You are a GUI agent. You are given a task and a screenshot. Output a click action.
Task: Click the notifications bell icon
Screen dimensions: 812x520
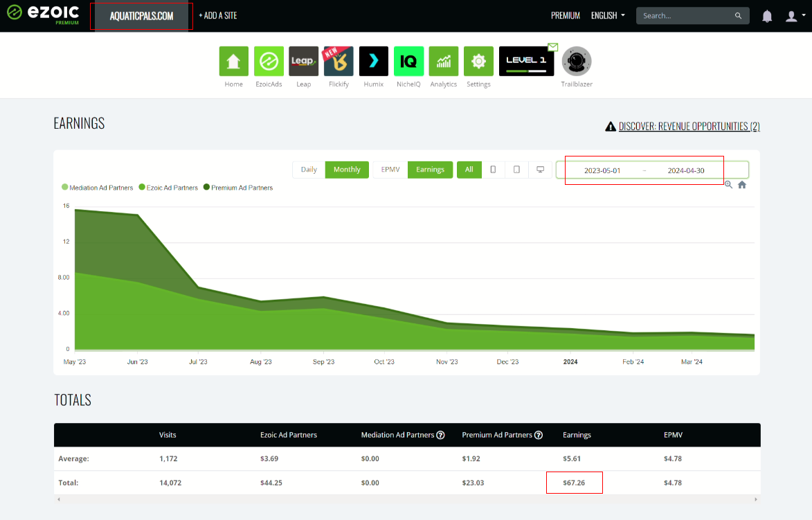click(767, 16)
